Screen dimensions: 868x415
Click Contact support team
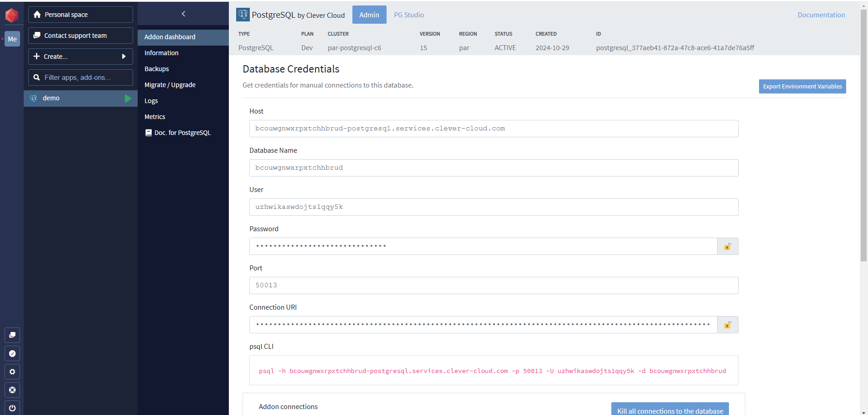click(x=81, y=36)
